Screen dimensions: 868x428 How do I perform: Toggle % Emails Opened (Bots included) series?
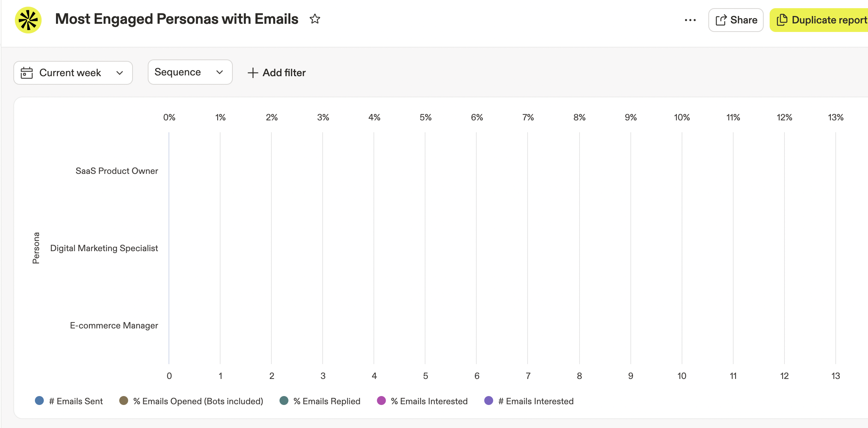(x=191, y=401)
